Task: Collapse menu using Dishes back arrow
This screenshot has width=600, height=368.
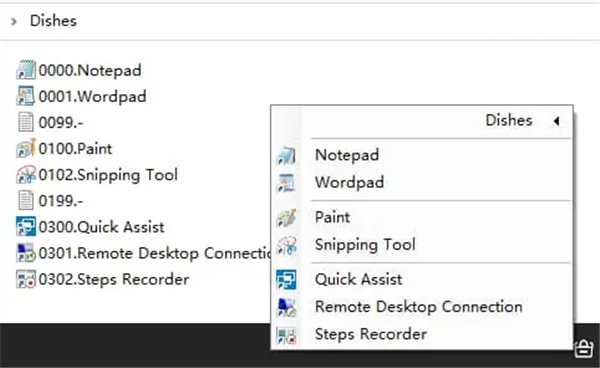Action: 557,121
